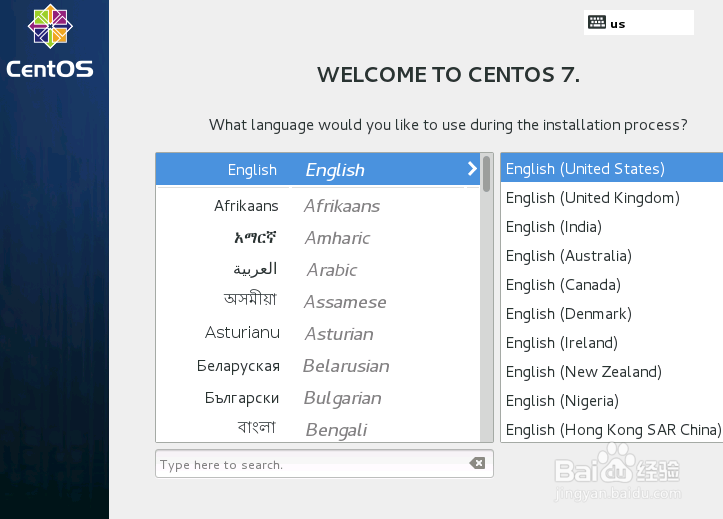
Task: Select English in the language list
Action: coord(318,169)
